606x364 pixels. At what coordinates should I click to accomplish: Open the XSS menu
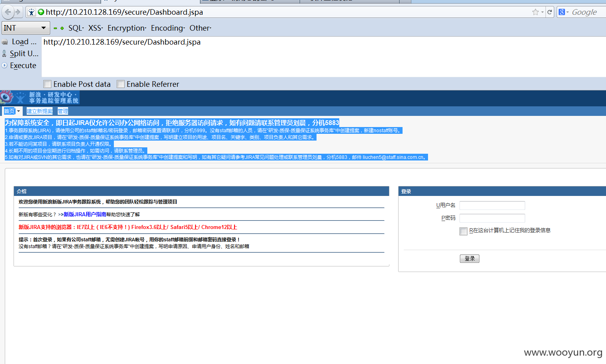tap(96, 28)
